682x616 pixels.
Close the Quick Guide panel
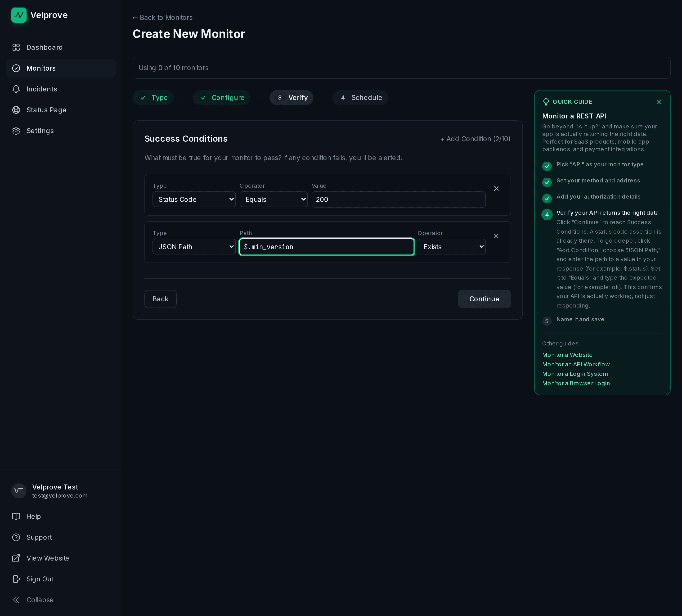[x=658, y=102]
